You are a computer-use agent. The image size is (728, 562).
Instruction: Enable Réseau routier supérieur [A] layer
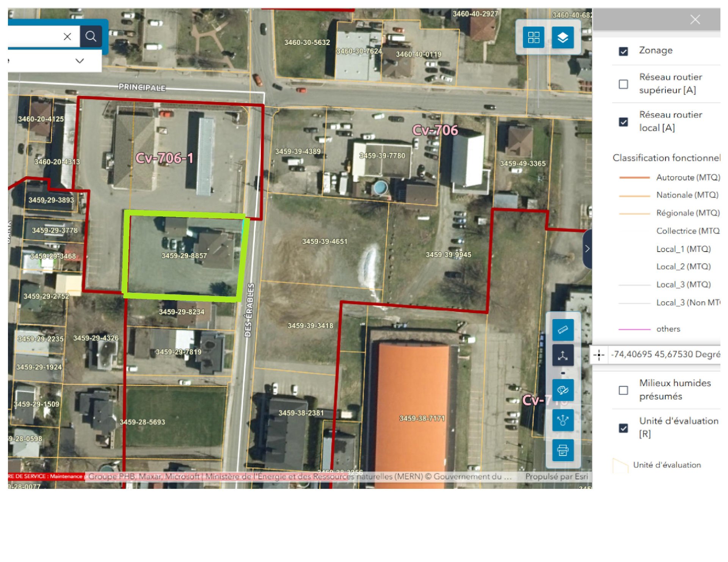(x=623, y=84)
